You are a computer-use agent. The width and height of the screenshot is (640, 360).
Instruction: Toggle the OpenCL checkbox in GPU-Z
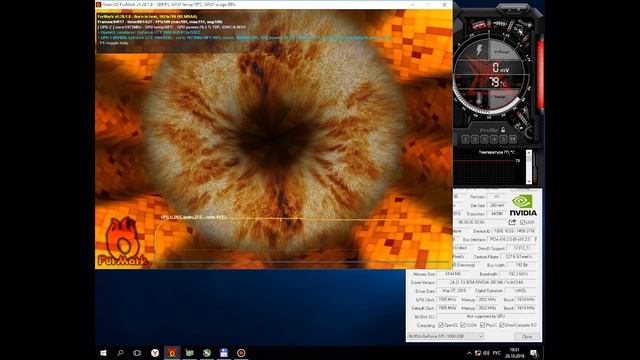pyautogui.click(x=440, y=325)
